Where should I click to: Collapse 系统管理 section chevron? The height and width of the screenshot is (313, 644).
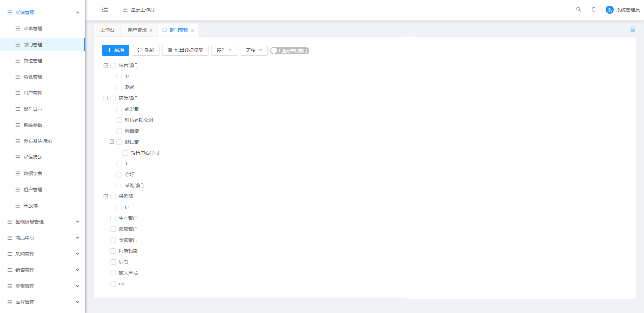(x=78, y=12)
